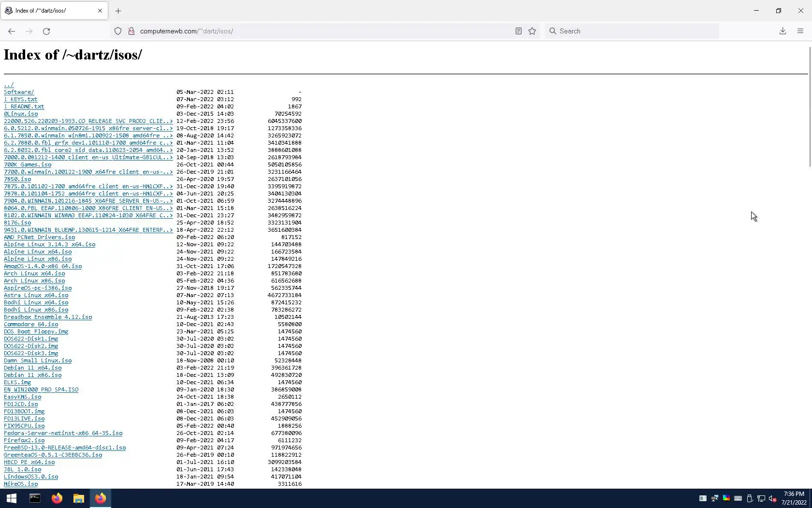Image resolution: width=812 pixels, height=508 pixels.
Task: Download Alpine_Linux_3.14.3_x64.iso
Action: 50,244
